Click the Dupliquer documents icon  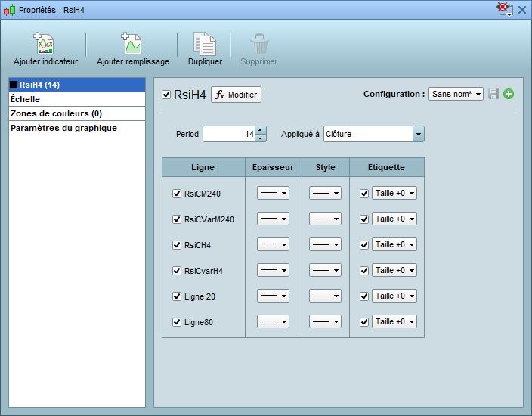(205, 43)
